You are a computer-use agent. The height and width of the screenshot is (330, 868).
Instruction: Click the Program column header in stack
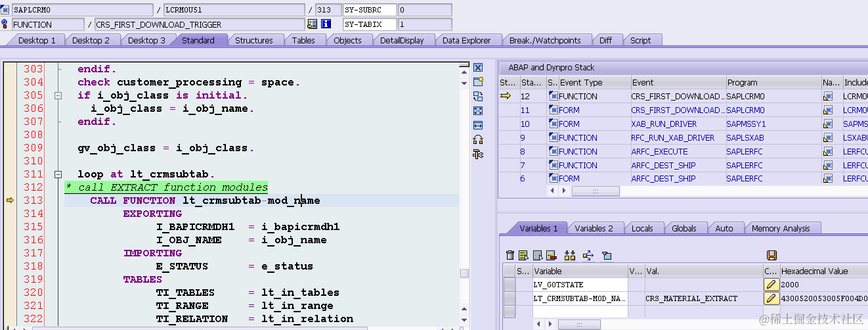point(773,82)
